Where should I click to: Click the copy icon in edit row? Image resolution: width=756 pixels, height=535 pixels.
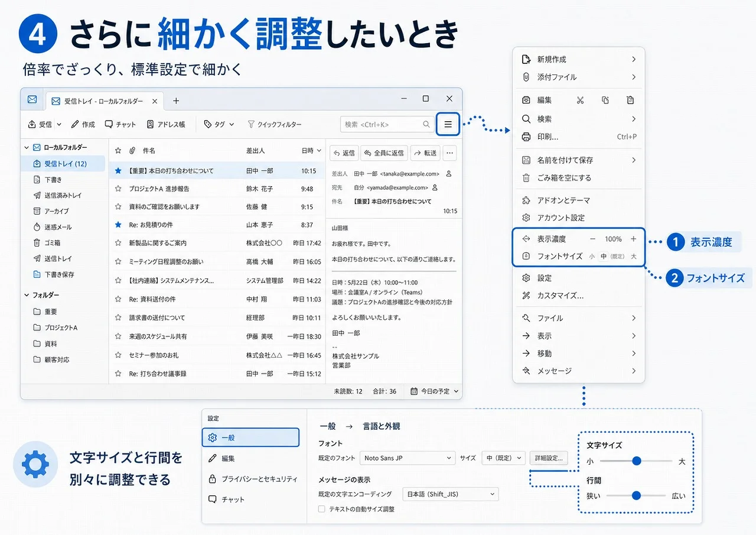(605, 100)
